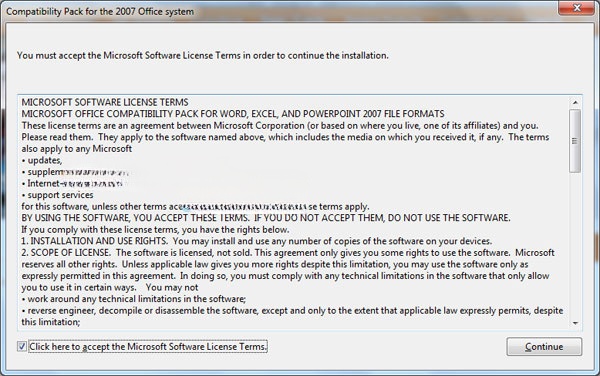Uncheck the accept Microsoft Software License Terms checkbox

[22, 347]
